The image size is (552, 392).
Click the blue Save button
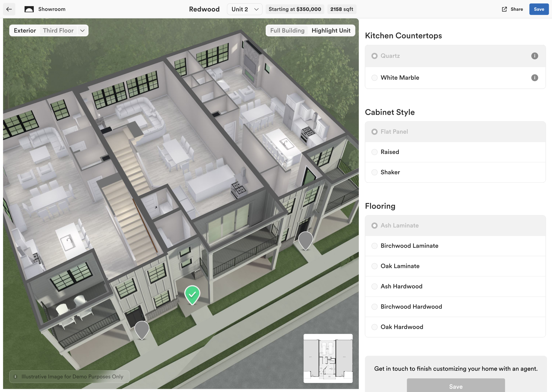click(539, 9)
